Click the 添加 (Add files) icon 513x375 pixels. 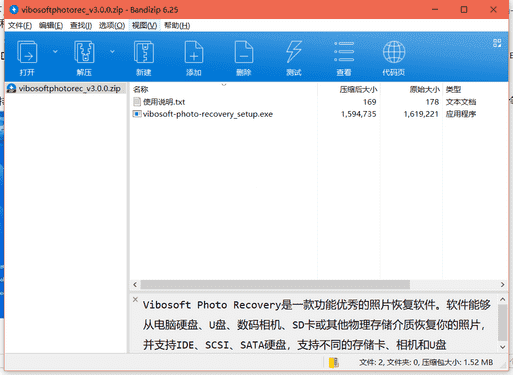click(194, 52)
